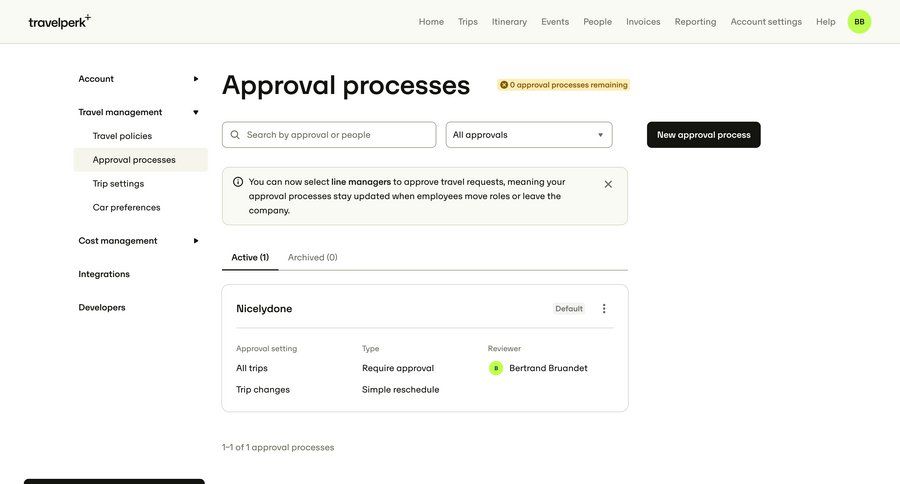Click reviewer name Bertrand Bruandet
The height and width of the screenshot is (484, 900).
pyautogui.click(x=548, y=368)
